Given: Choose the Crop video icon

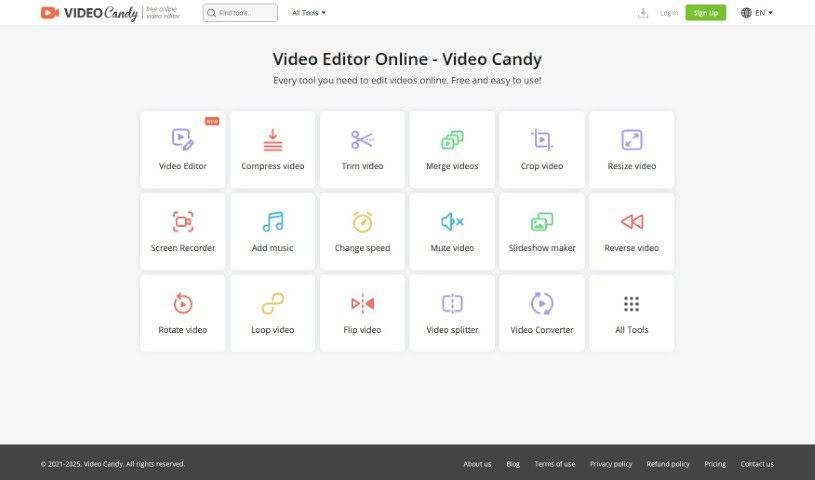Looking at the screenshot, I should point(542,140).
